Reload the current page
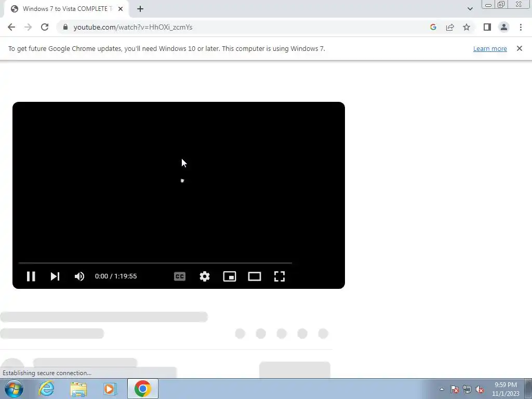Image resolution: width=532 pixels, height=399 pixels. point(45,27)
